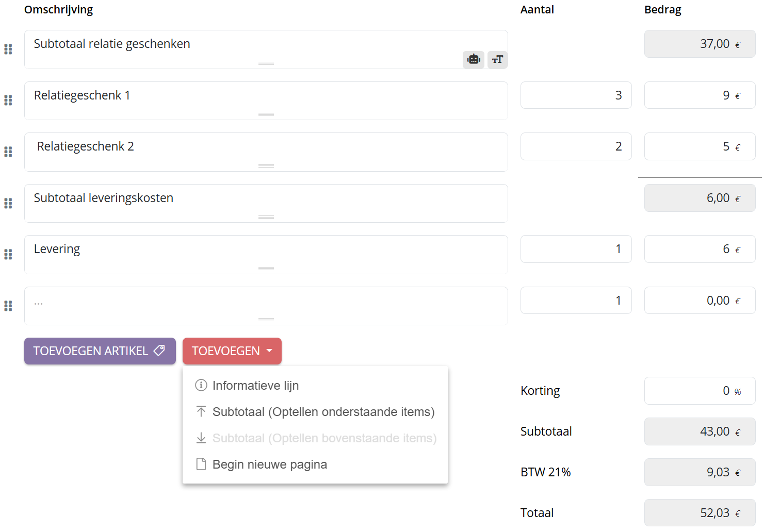Click drag handle beside Subtotaal leveringskosten
This screenshot has width=764, height=532.
point(8,203)
